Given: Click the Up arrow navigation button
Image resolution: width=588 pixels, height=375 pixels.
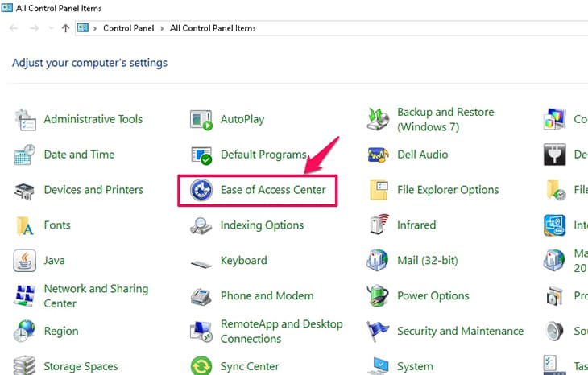Looking at the screenshot, I should point(65,28).
